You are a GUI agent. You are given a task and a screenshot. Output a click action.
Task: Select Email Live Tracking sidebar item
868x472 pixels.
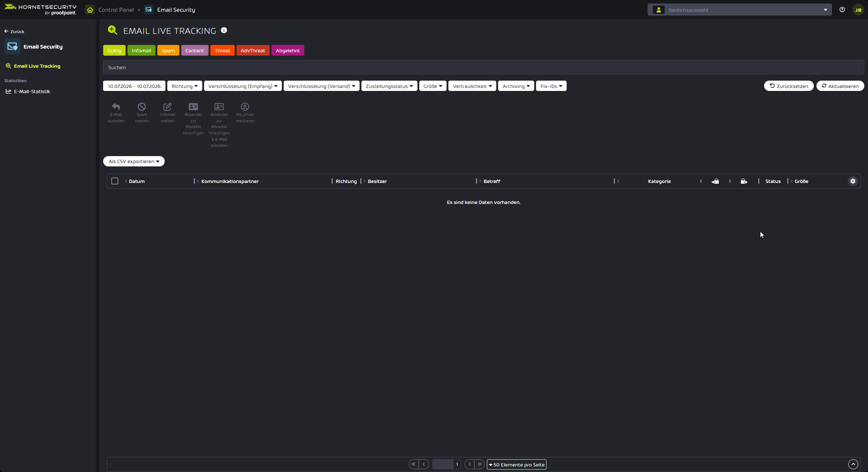37,66
